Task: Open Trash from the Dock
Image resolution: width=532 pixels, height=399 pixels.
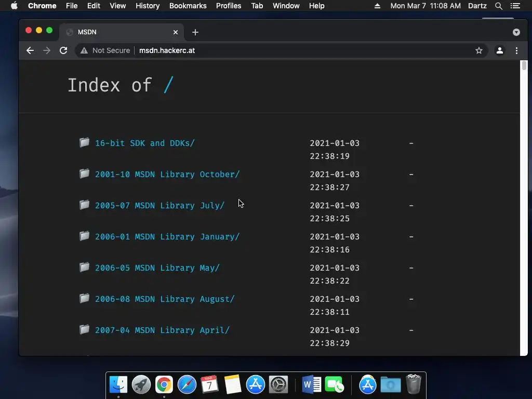Action: tap(413, 384)
